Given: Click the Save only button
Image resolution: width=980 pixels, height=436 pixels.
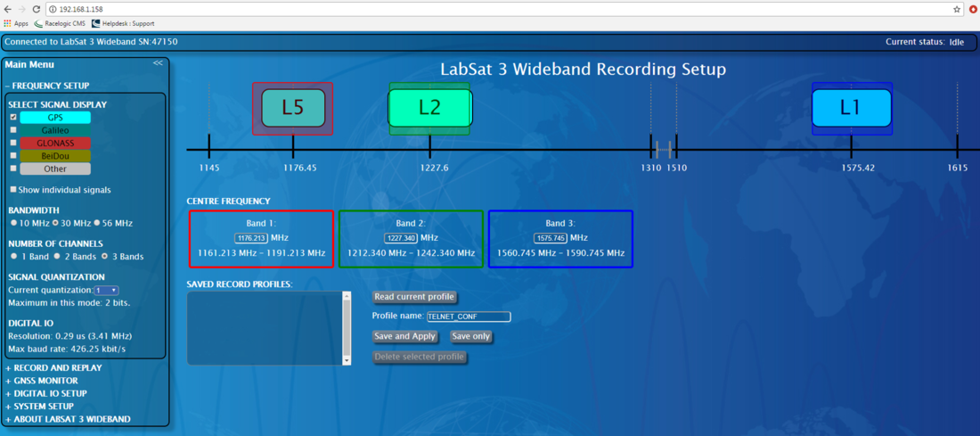Looking at the screenshot, I should (471, 336).
